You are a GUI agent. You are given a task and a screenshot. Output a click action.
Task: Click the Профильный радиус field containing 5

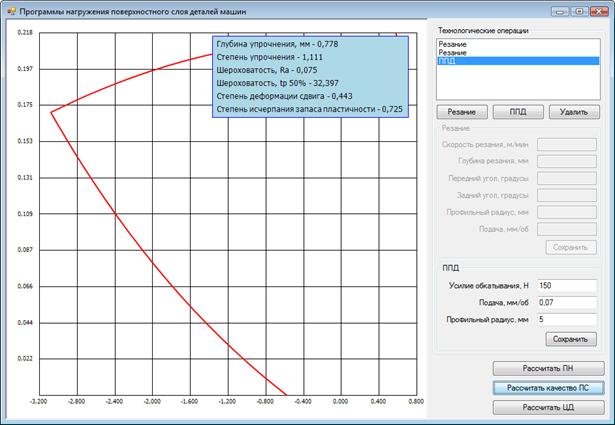click(566, 319)
